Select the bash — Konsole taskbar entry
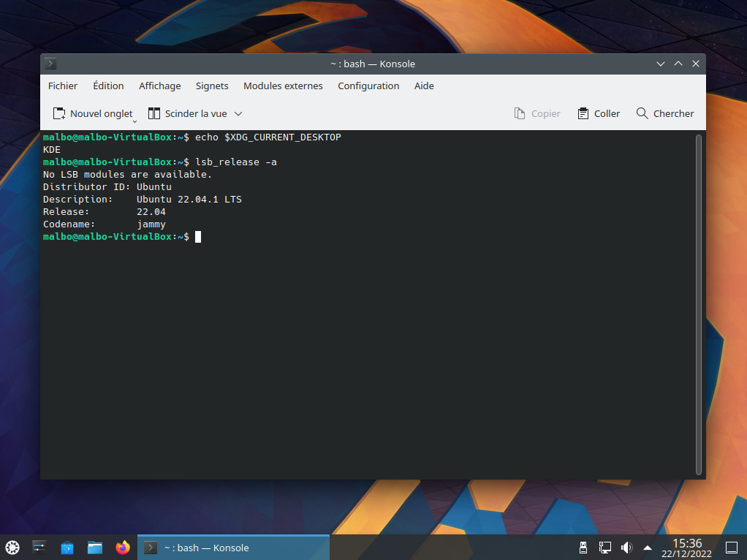The height and width of the screenshot is (560, 747). pos(233,548)
